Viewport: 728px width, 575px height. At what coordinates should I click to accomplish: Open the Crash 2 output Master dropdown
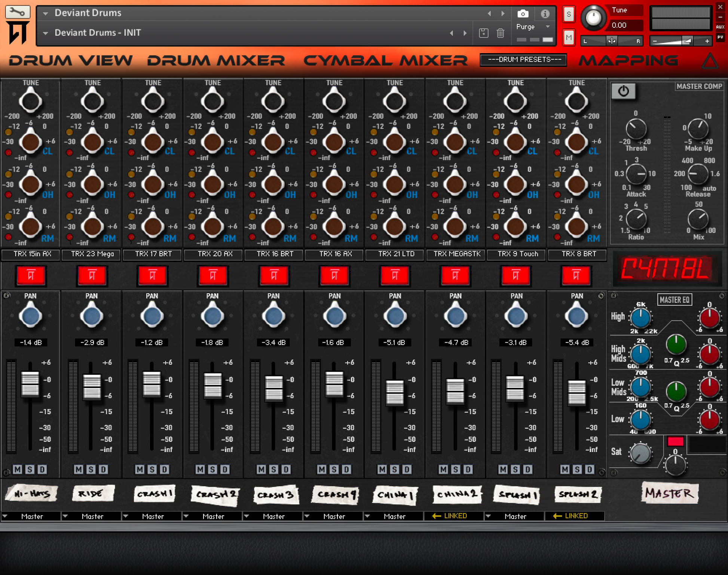pos(212,516)
